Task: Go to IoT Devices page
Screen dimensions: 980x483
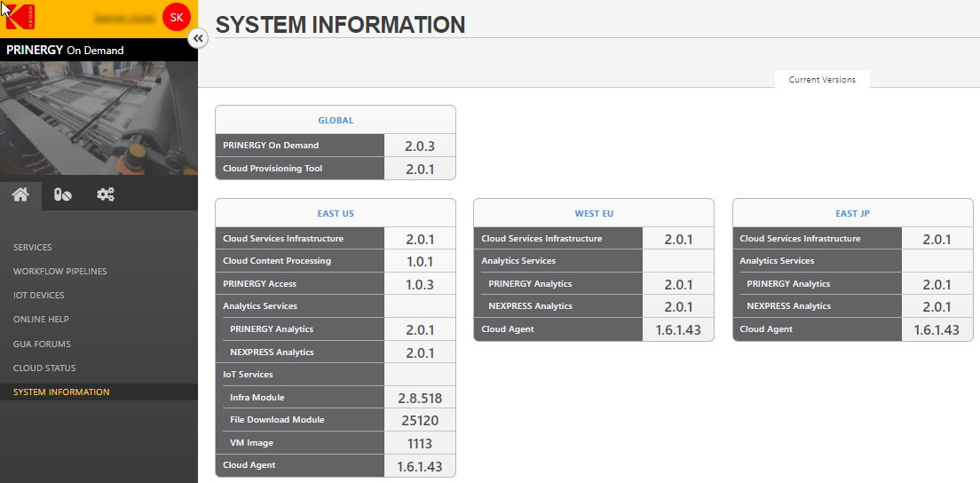Action: click(x=39, y=295)
